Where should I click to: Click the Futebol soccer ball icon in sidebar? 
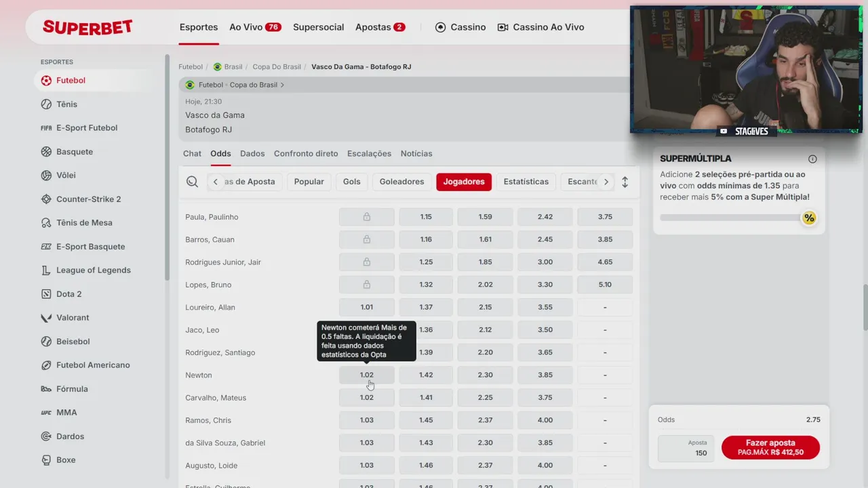[46, 81]
